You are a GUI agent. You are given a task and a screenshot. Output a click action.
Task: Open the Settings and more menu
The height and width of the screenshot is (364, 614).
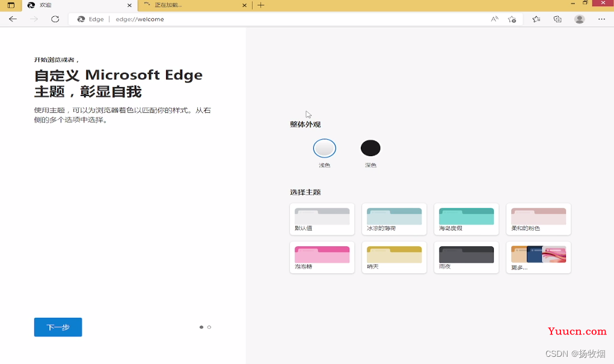point(601,19)
